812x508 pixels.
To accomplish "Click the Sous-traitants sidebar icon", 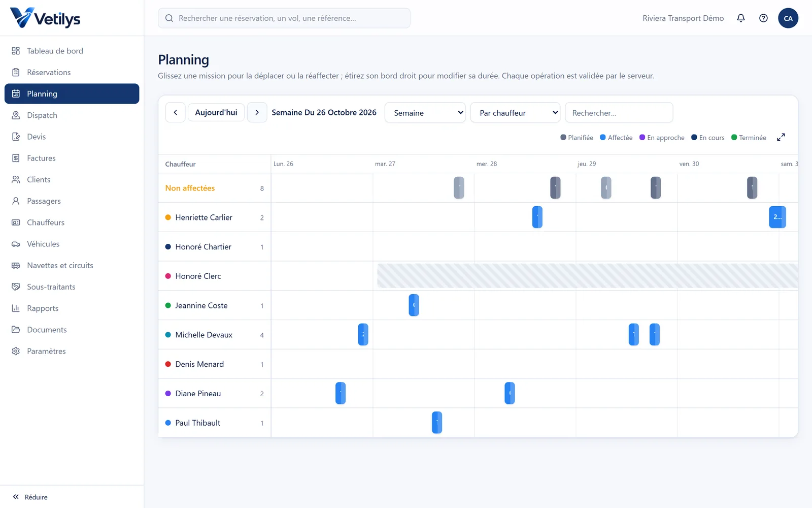I will (16, 287).
